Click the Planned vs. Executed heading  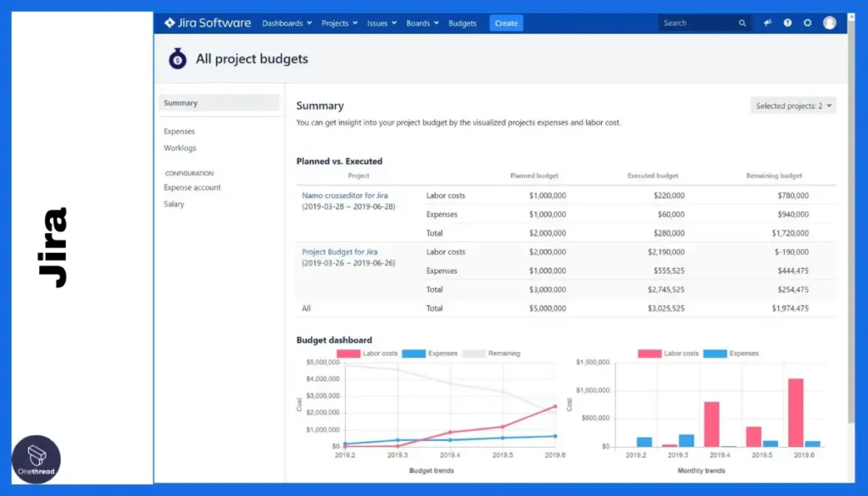pos(339,161)
